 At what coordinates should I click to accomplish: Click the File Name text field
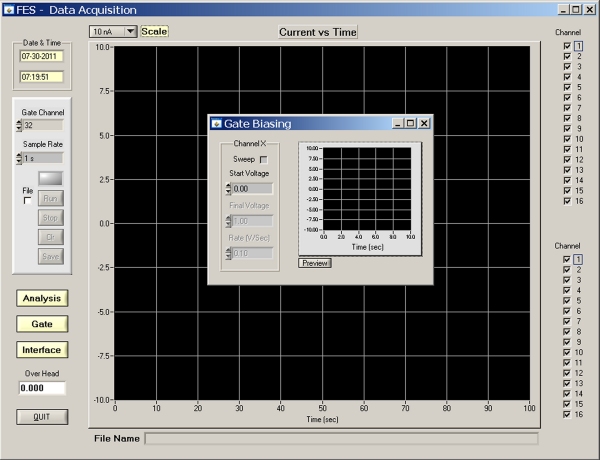(x=341, y=439)
